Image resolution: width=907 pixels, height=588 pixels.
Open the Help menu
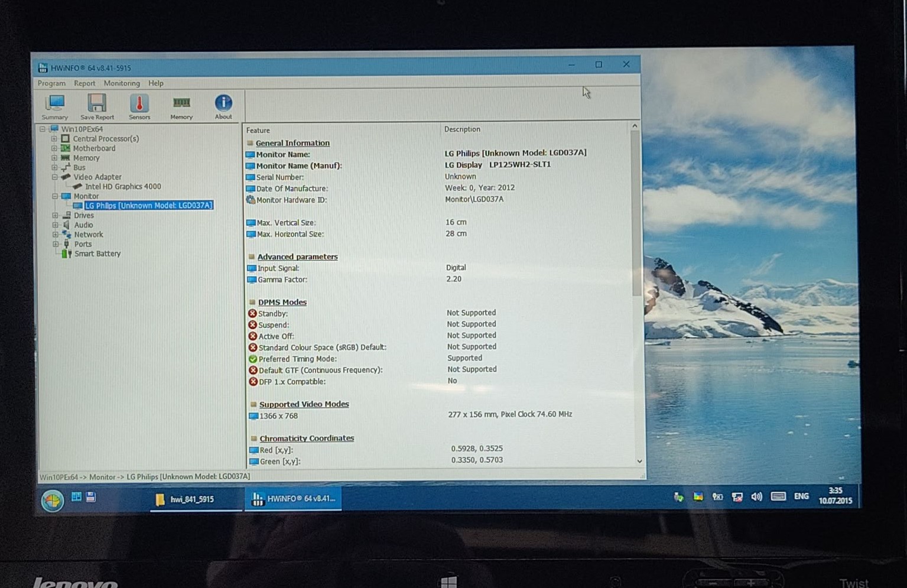(x=156, y=83)
